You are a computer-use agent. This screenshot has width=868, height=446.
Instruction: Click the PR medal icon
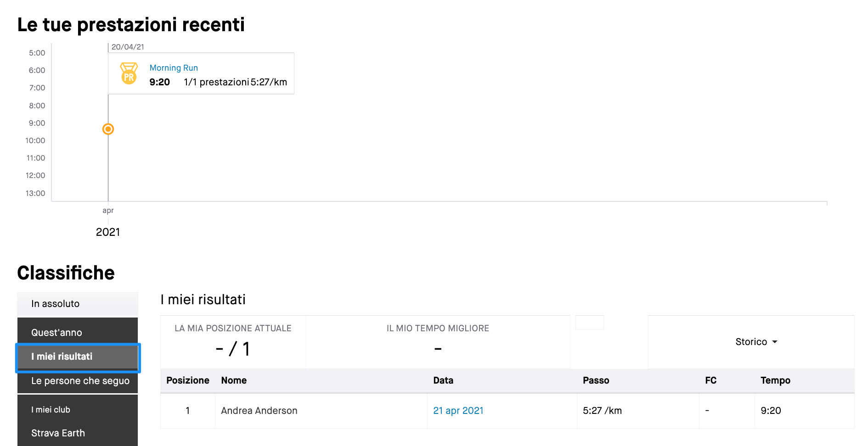coord(129,73)
